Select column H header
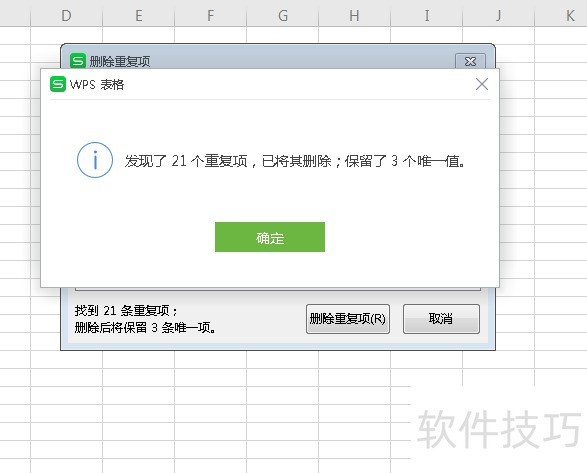The height and width of the screenshot is (473, 587). click(355, 16)
